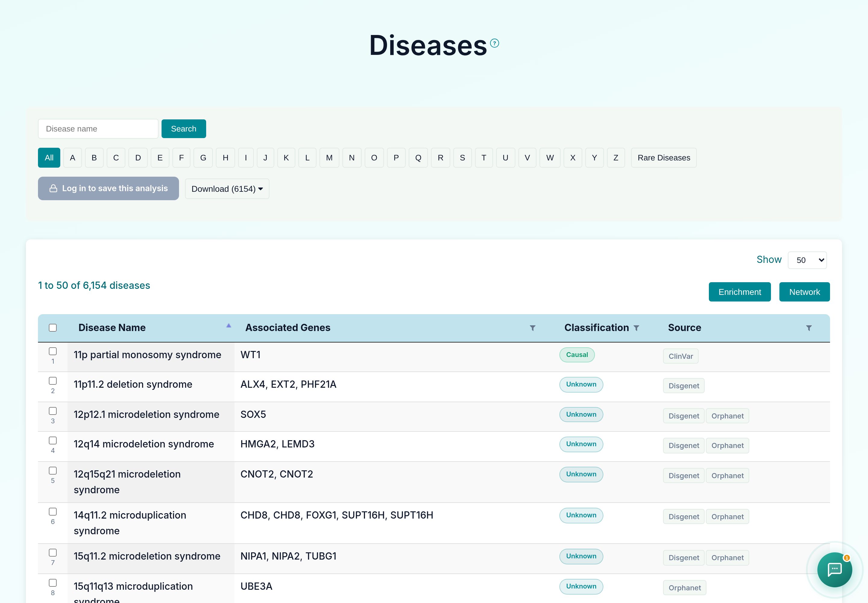Filter diseases by letter A
Screen dimensions: 868x603
tap(73, 158)
